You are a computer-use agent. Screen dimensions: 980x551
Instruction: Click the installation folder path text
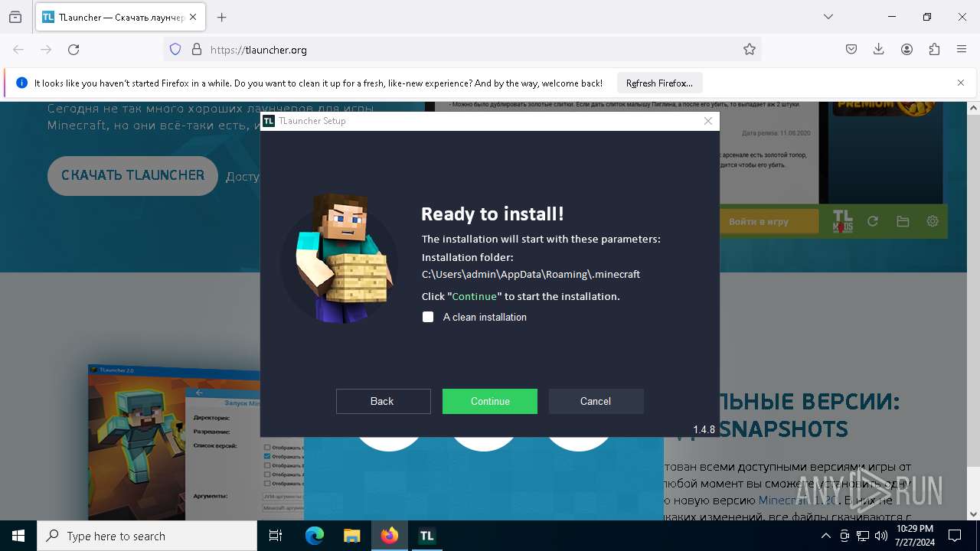[531, 274]
